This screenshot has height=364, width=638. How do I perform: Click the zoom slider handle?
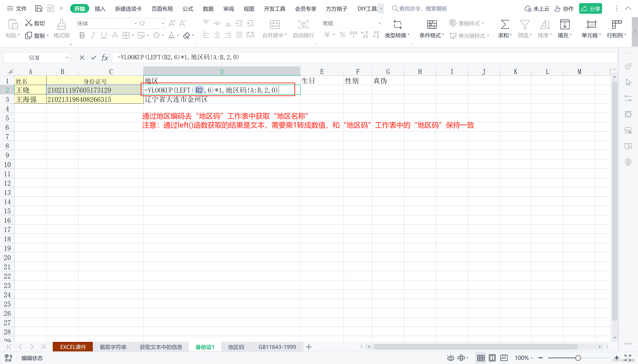tap(578, 358)
